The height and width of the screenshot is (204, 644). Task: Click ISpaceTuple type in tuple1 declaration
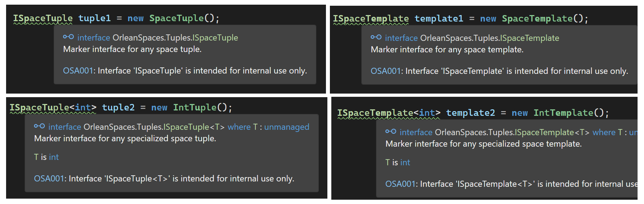tap(43, 18)
